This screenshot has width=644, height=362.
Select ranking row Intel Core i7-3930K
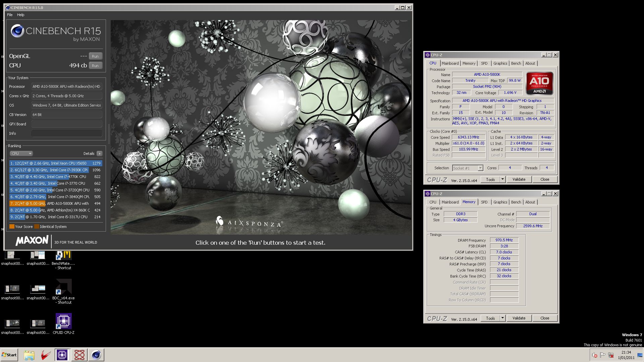(56, 170)
